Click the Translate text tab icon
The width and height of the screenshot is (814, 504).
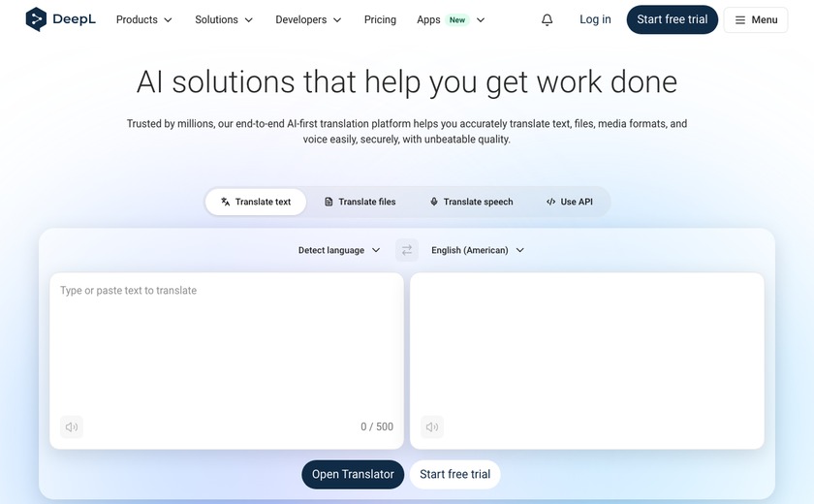pos(225,202)
